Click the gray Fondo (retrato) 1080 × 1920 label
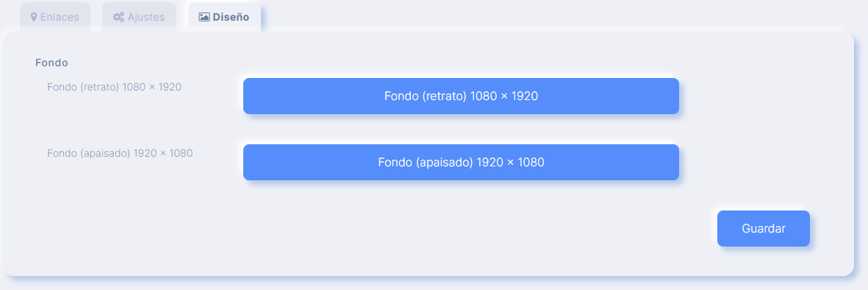868x290 pixels. (x=115, y=87)
